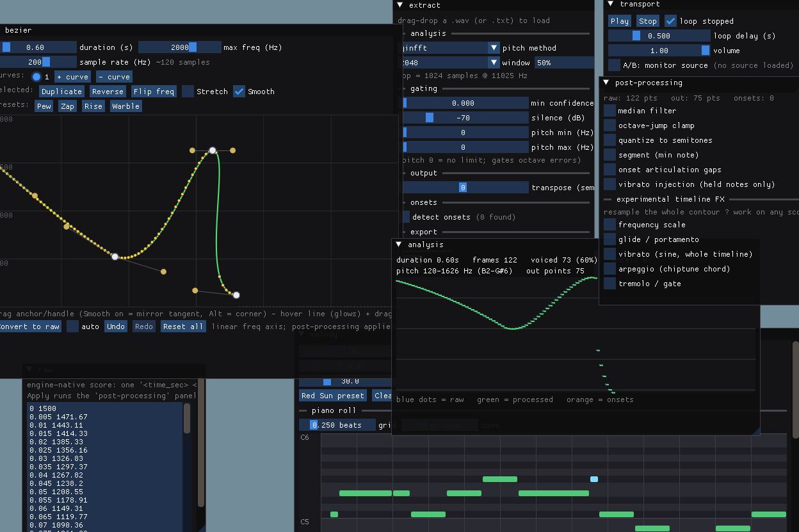Open the pitch method dropdown

pyautogui.click(x=494, y=48)
